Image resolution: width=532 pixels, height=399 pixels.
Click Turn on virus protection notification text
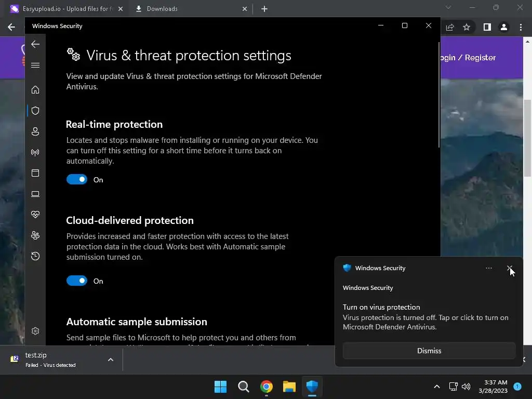(381, 307)
